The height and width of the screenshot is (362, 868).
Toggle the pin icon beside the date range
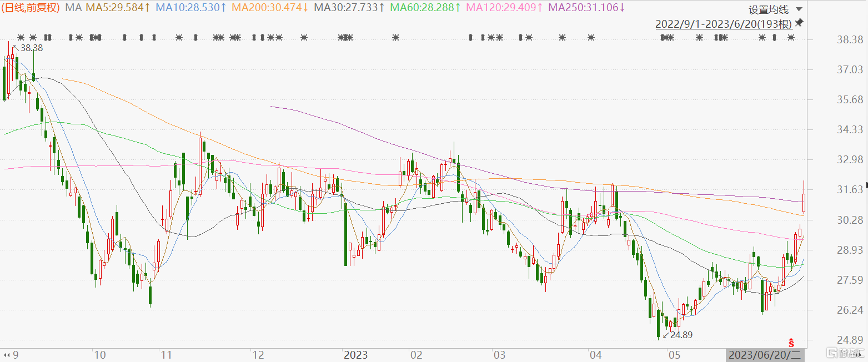pos(799,23)
